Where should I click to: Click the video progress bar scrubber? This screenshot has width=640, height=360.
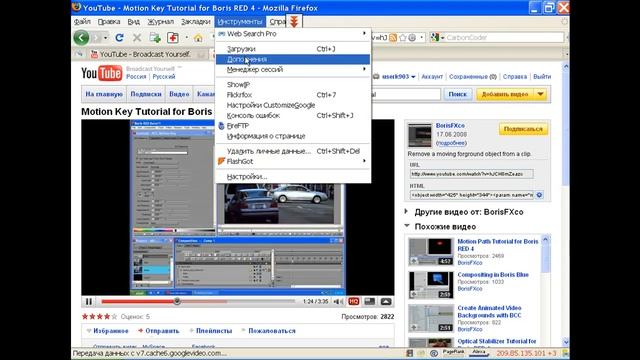(177, 302)
